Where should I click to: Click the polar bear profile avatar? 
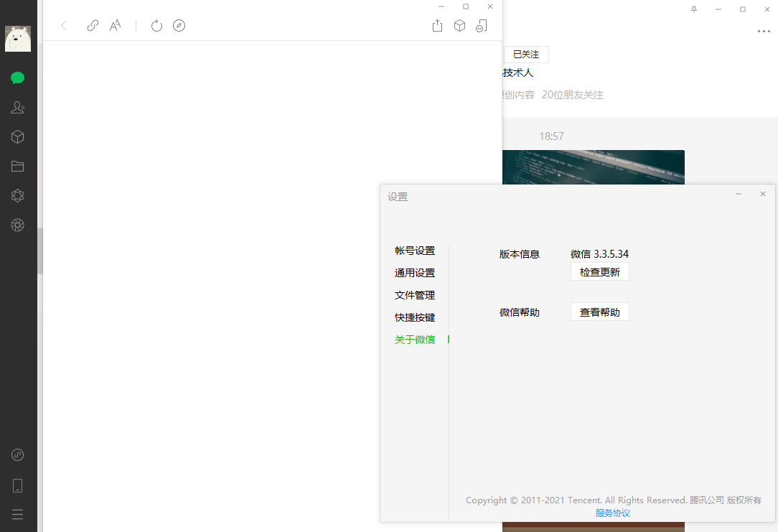click(18, 39)
